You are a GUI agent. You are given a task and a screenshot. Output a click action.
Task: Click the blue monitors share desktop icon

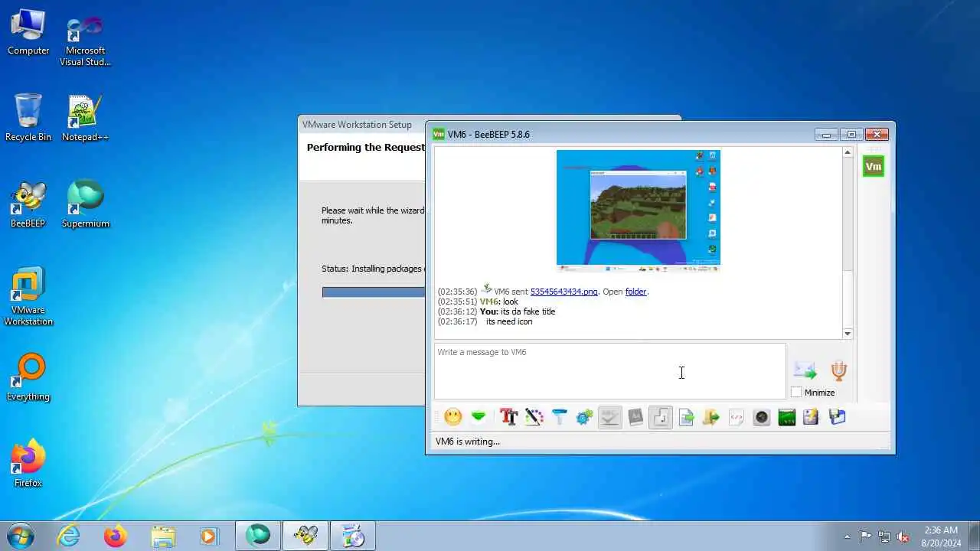(837, 417)
